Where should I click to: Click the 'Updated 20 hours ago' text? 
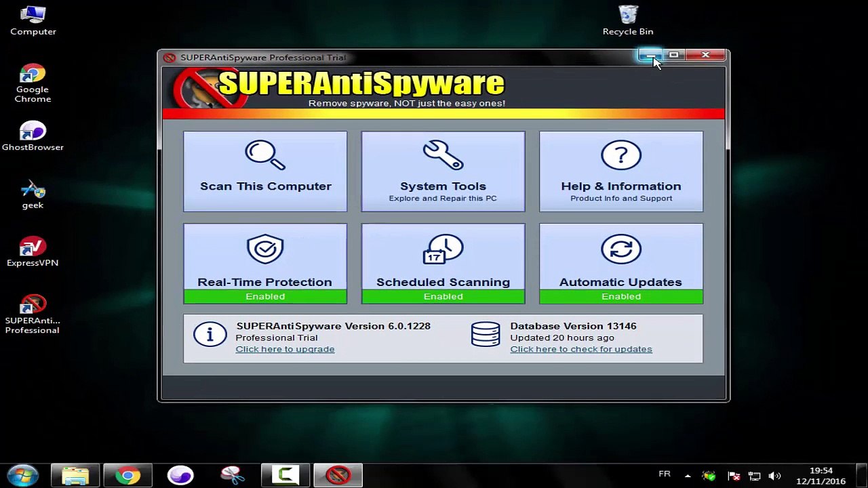(x=562, y=338)
